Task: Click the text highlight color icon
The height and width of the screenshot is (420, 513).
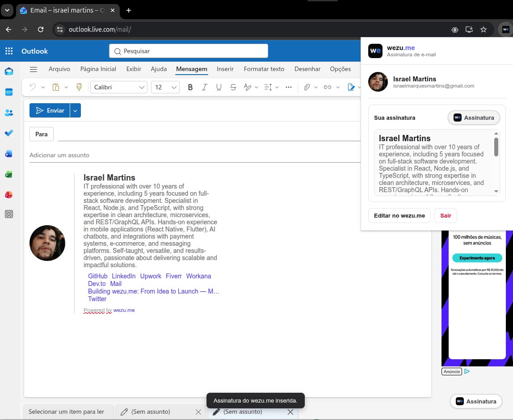Action: tap(248, 87)
